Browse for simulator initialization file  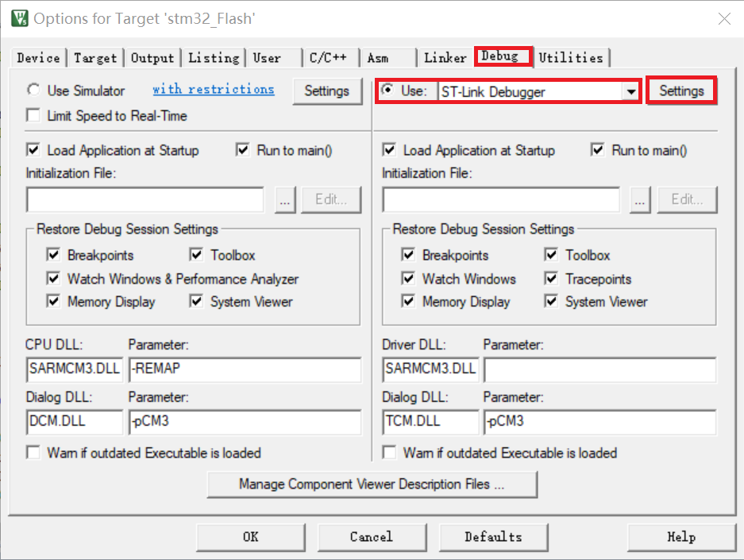[285, 200]
